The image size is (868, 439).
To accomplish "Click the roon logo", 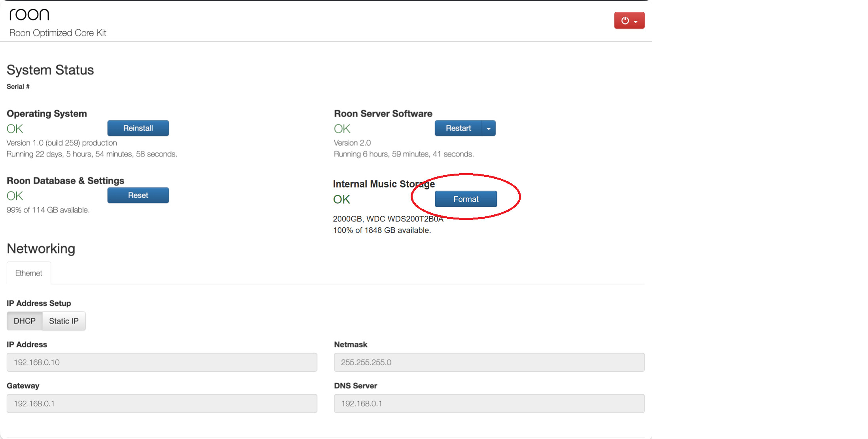I will click(29, 15).
